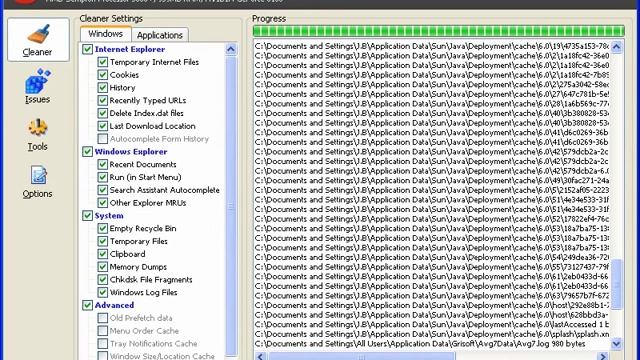Select the 27\647c781b log entry

[x=432, y=94]
